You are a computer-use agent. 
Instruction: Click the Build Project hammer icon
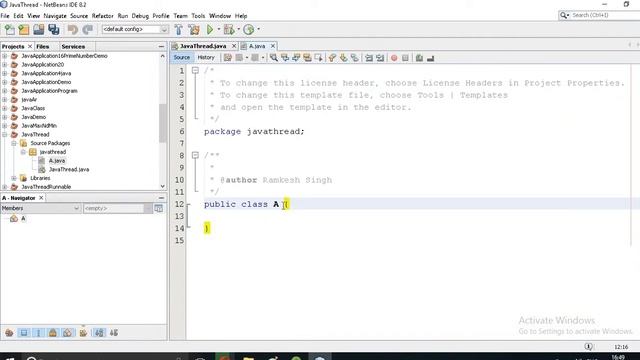point(178,29)
